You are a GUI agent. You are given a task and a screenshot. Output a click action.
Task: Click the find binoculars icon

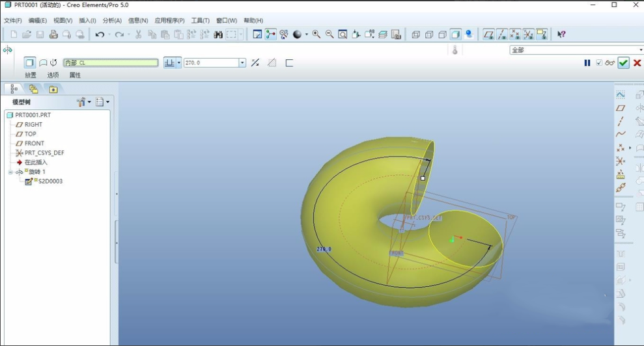(x=218, y=34)
